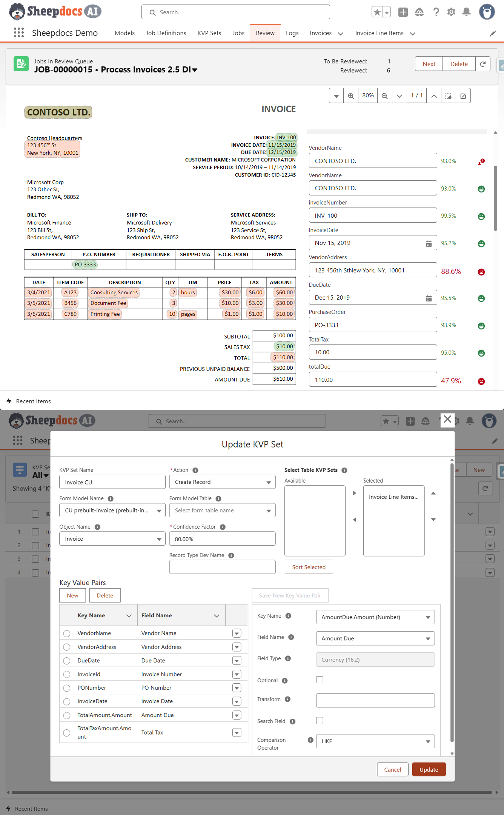504x815 pixels.
Task: Select the InvoiceDate row radio button
Action: [x=67, y=701]
